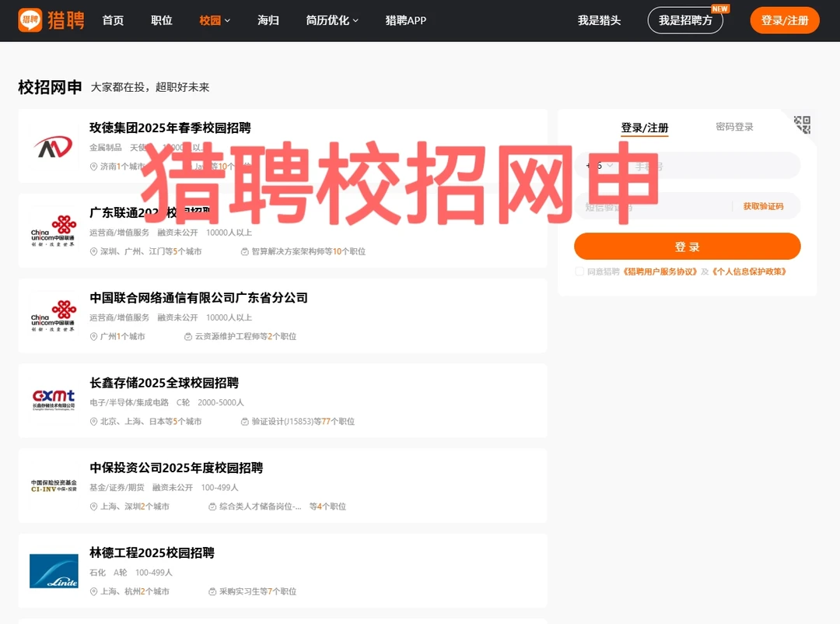The width and height of the screenshot is (840, 624).
Task: Click job icon beside 综合类人才储备岗位
Action: [212, 507]
